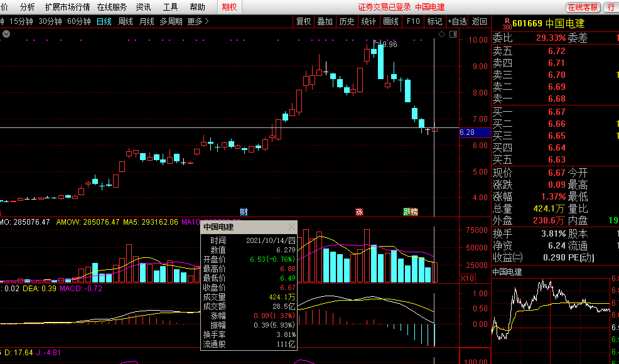619x364 pixels.
Task: Click the X10 volume scale label
Action: [x=468, y=278]
